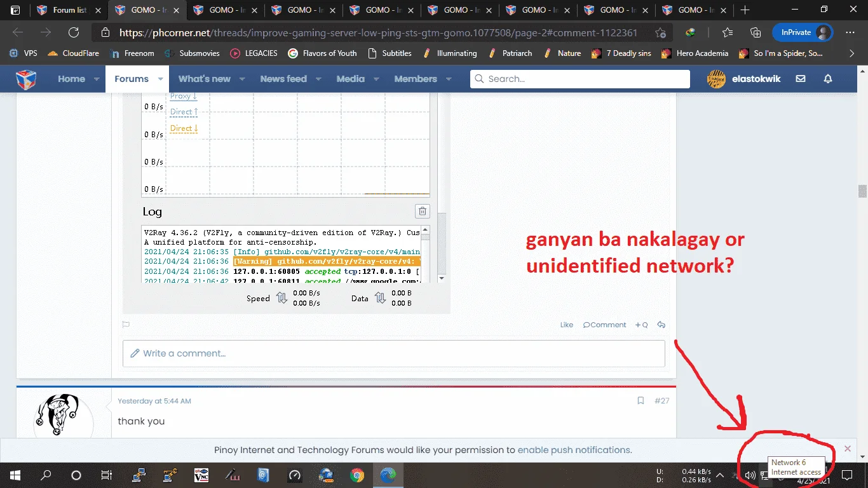Open the Favorites list icon
The width and height of the screenshot is (868, 488).
pyautogui.click(x=728, y=32)
